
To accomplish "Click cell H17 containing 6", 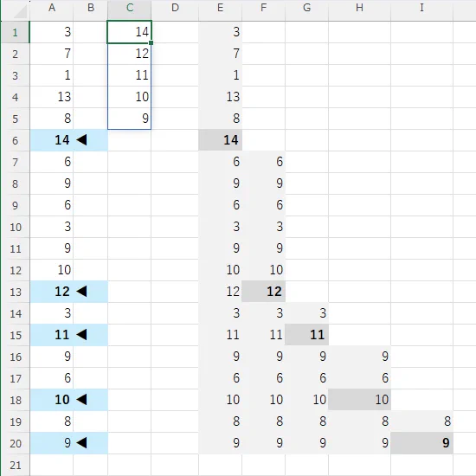I will [x=359, y=378].
